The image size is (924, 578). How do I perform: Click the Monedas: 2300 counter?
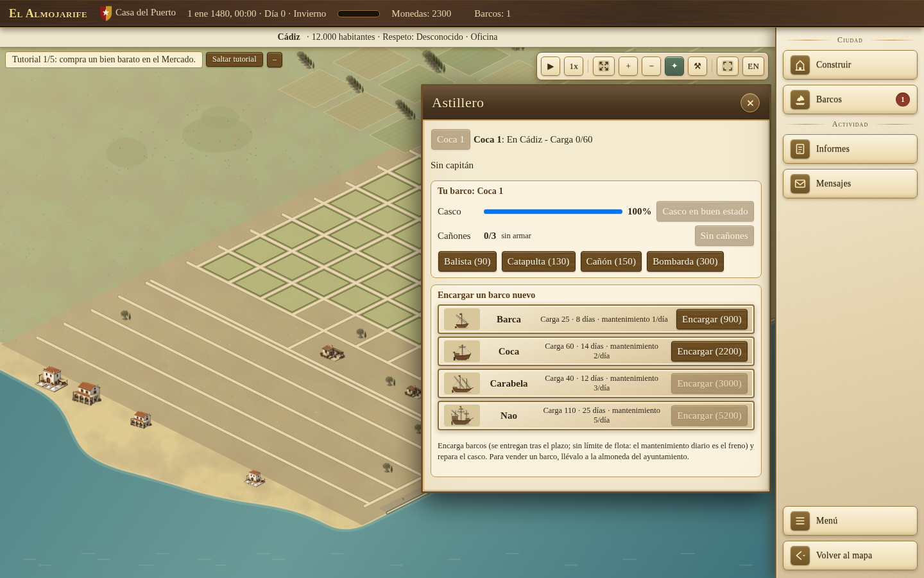click(x=422, y=13)
